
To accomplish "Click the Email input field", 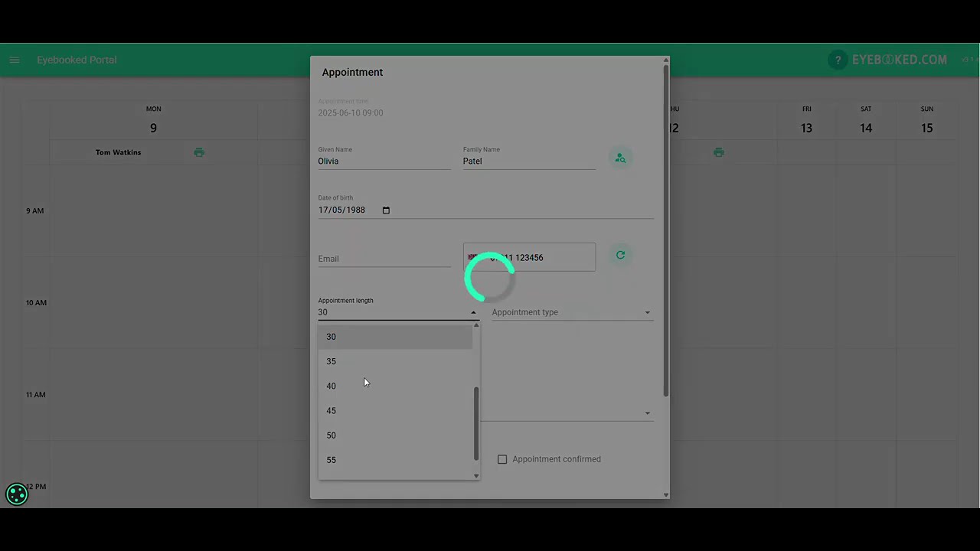I will click(x=384, y=259).
